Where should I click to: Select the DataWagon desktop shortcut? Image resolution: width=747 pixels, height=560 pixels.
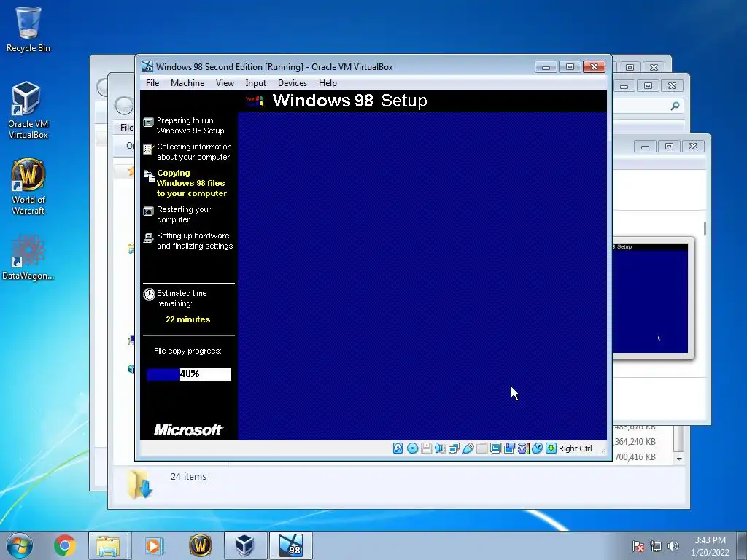tap(28, 257)
